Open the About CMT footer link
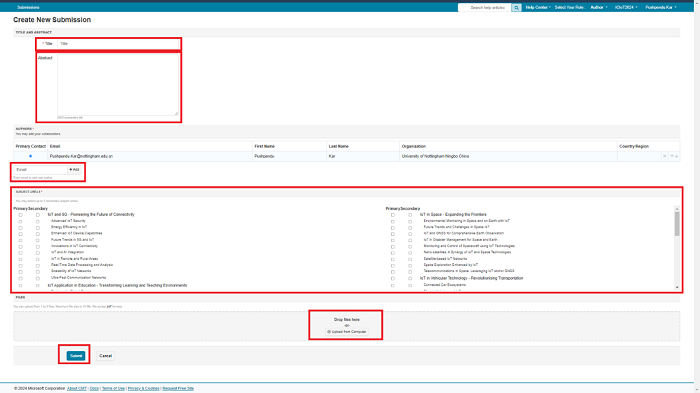The height and width of the screenshot is (393, 700). pyautogui.click(x=77, y=389)
